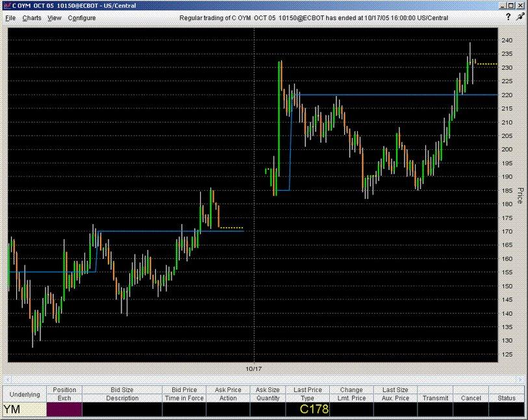Click the Quantity column header
528x420 pixels.
point(268,398)
